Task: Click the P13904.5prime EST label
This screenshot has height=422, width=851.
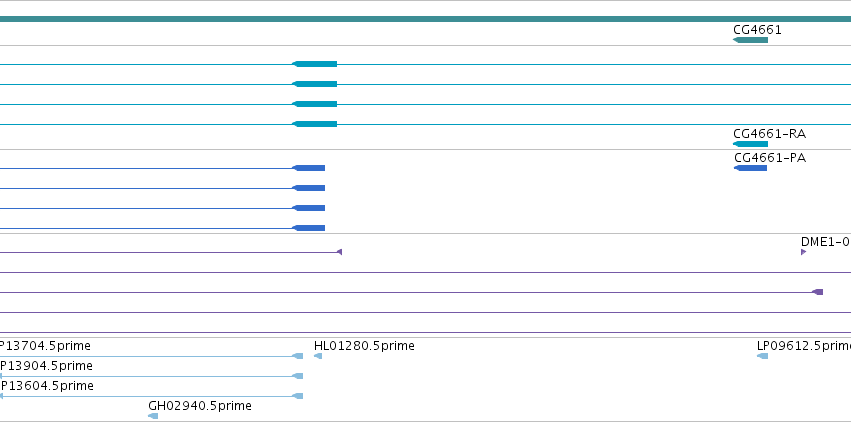Action: click(46, 366)
